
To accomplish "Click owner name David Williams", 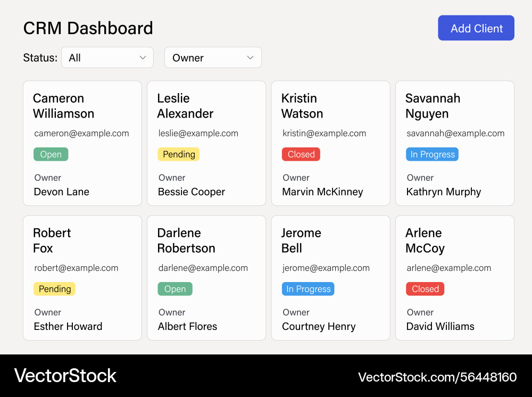I will click(x=440, y=326).
